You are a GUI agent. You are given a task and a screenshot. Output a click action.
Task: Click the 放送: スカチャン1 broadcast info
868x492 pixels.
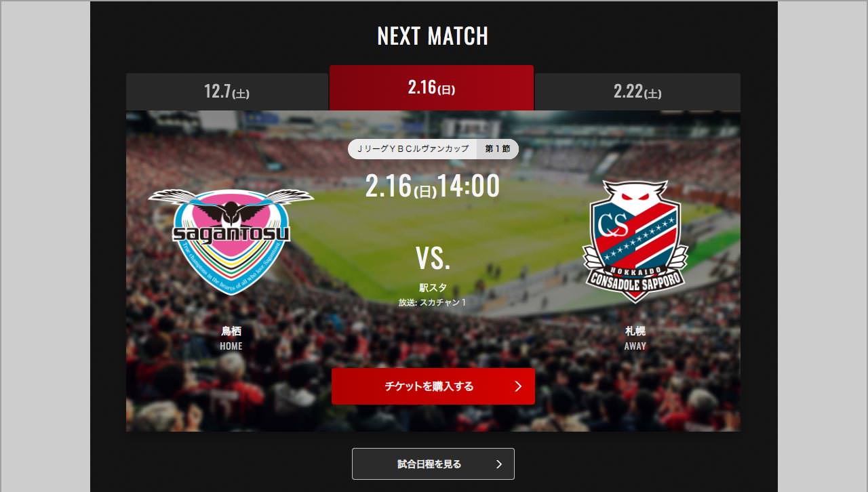[x=433, y=302]
